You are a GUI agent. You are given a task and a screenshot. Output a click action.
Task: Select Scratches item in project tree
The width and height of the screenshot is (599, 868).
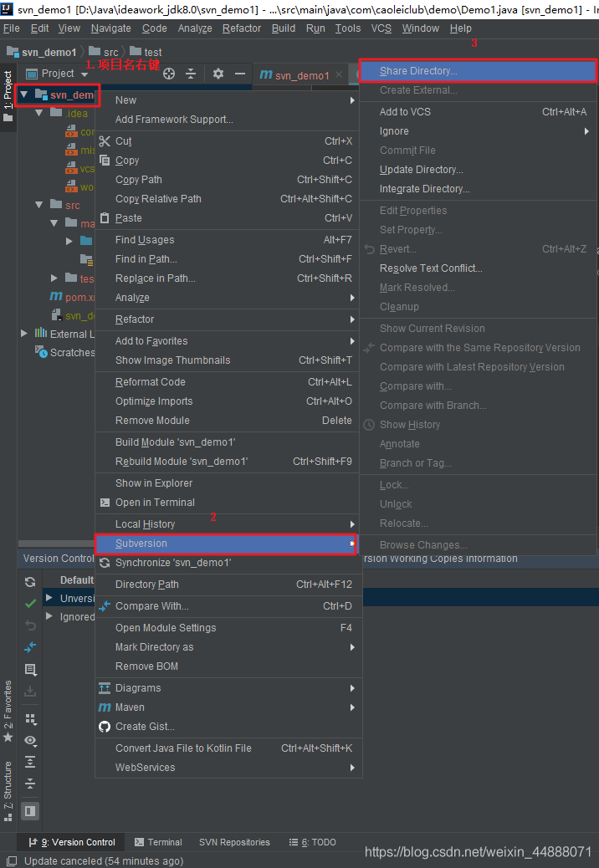pos(65,353)
